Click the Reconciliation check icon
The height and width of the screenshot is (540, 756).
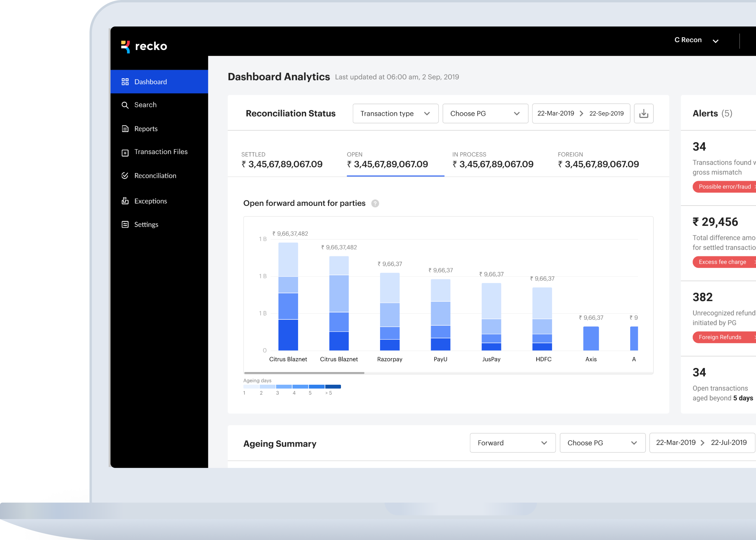pos(125,176)
